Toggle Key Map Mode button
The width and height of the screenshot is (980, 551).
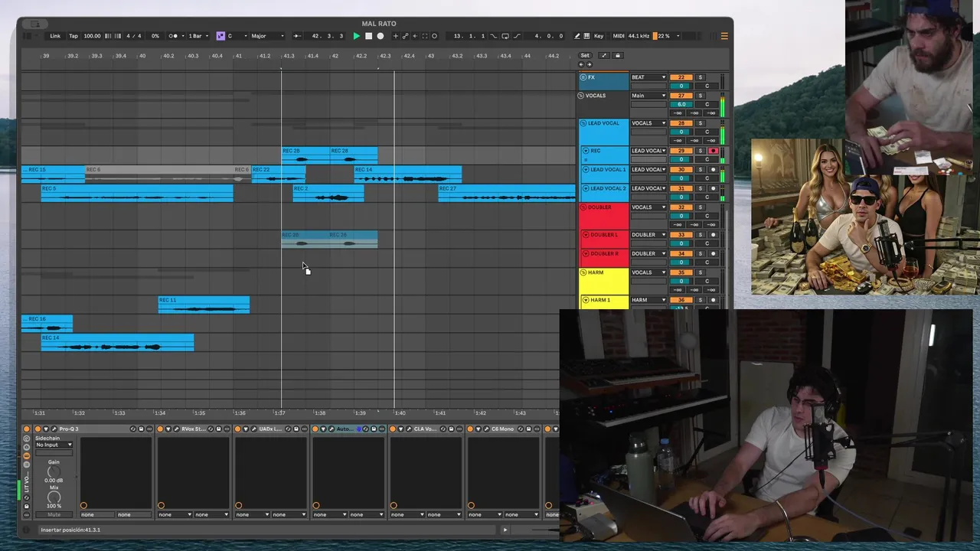(599, 36)
